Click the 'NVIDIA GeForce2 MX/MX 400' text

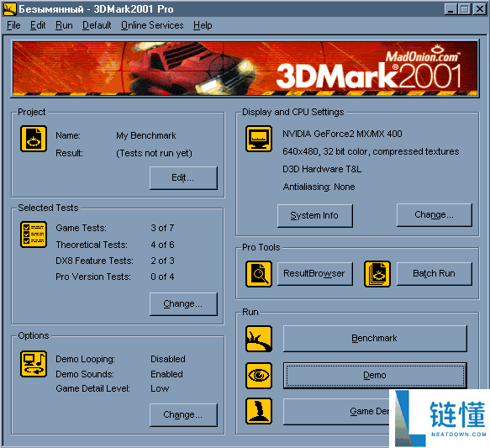pos(342,134)
